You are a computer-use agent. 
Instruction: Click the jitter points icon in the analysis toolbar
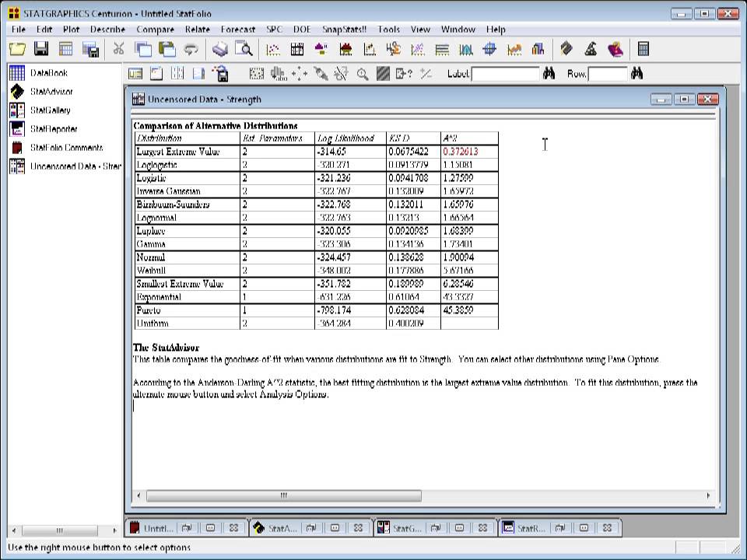click(x=300, y=74)
